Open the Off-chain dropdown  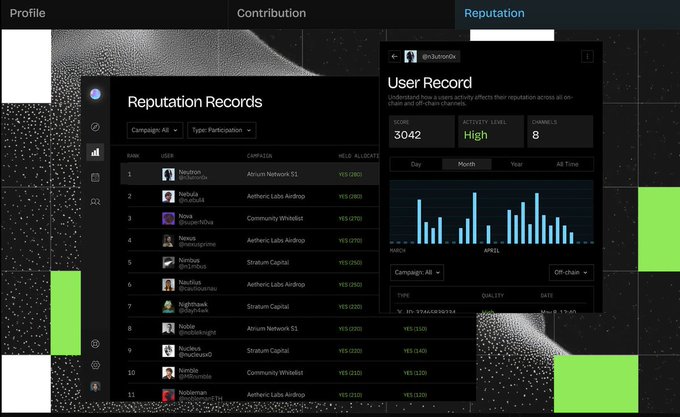571,272
